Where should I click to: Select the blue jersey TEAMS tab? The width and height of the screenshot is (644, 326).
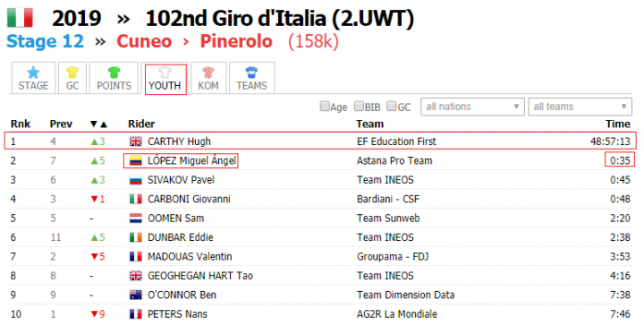tap(251, 78)
